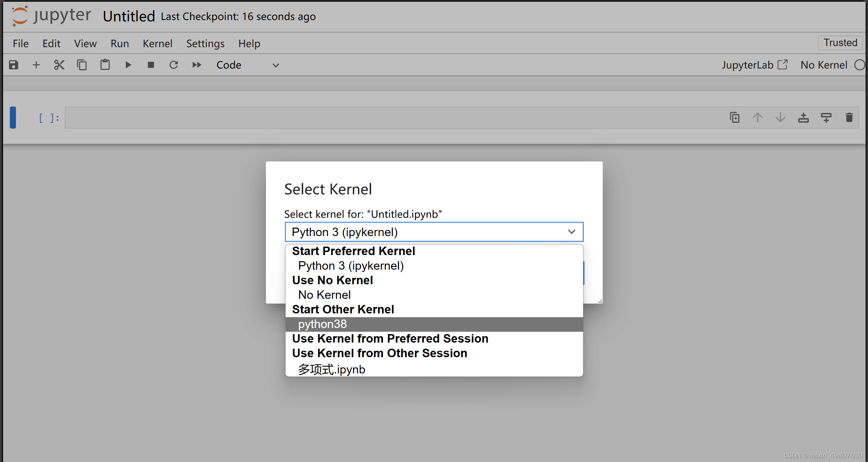Restart kernel and run all fast-forward icon
Image resolution: width=868 pixels, height=462 pixels.
pos(197,65)
